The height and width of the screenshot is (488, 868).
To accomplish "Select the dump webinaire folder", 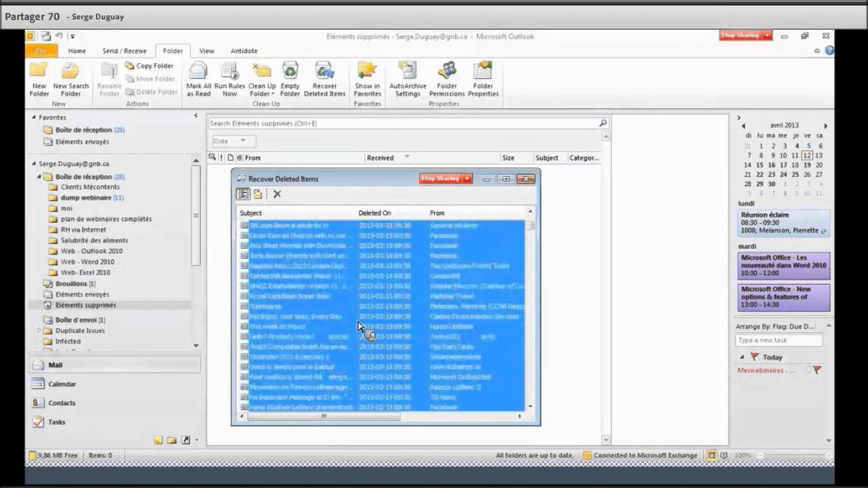I will point(85,198).
